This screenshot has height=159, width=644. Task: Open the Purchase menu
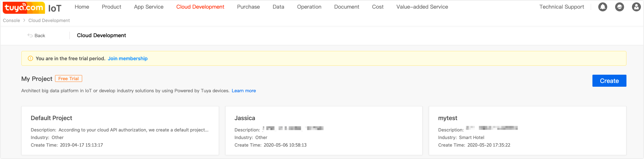point(248,7)
